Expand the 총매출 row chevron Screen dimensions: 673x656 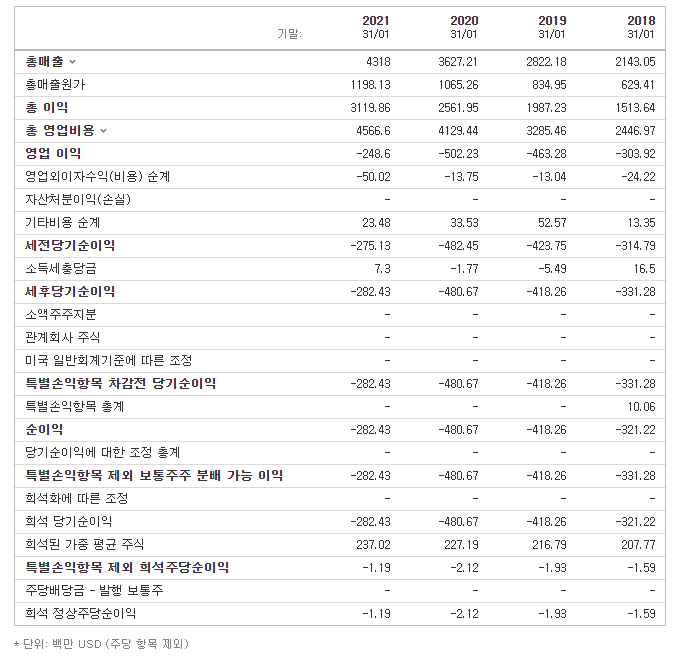click(73, 62)
